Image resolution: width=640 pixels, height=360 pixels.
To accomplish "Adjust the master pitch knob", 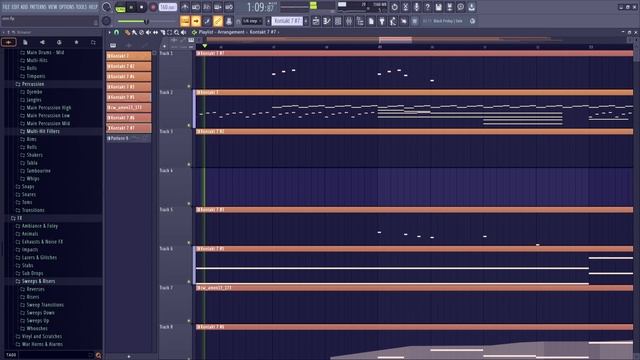I will point(107,21).
